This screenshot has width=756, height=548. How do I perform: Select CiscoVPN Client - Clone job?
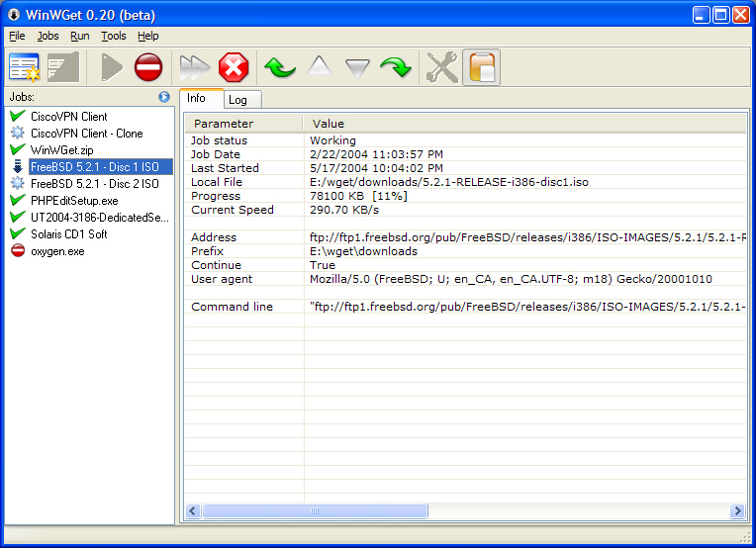point(87,134)
